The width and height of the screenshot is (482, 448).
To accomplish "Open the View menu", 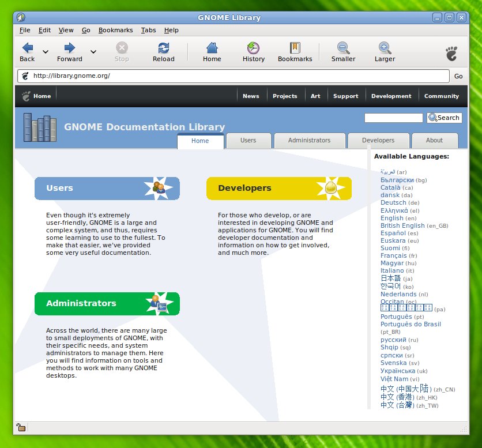I will click(x=66, y=30).
